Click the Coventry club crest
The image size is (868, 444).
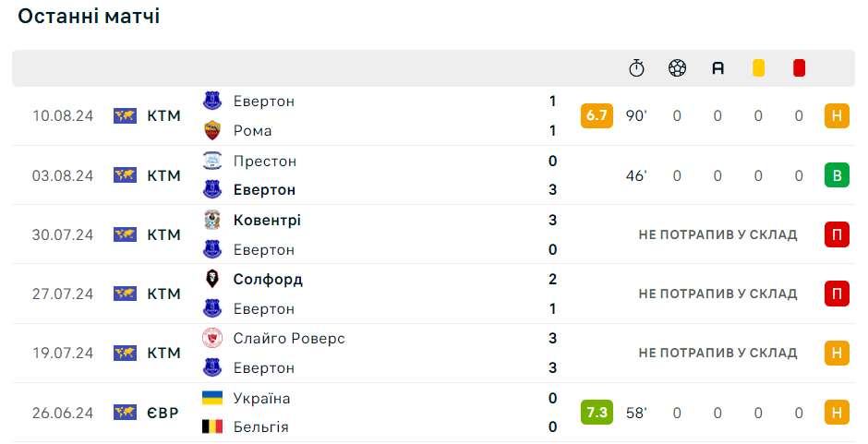point(212,220)
